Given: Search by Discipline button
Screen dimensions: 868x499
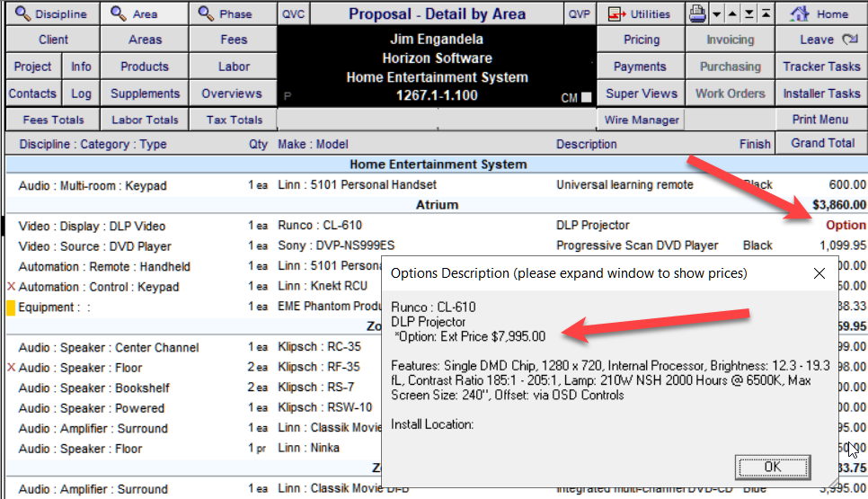Looking at the screenshot, I should [x=53, y=13].
